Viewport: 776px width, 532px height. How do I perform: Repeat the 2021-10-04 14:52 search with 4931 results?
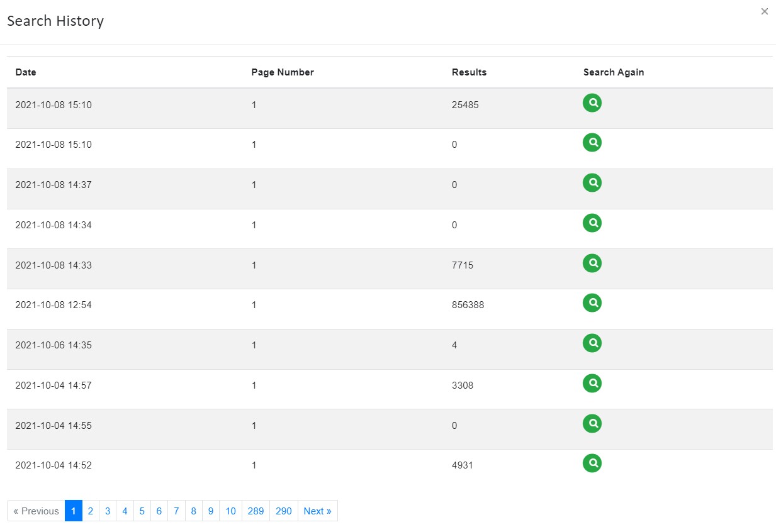[592, 463]
